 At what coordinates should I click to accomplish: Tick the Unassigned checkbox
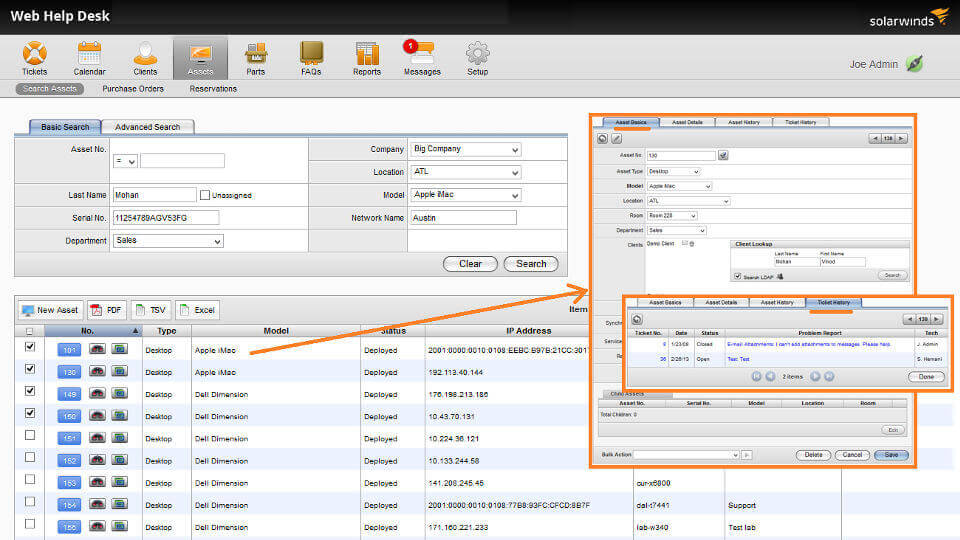[205, 195]
